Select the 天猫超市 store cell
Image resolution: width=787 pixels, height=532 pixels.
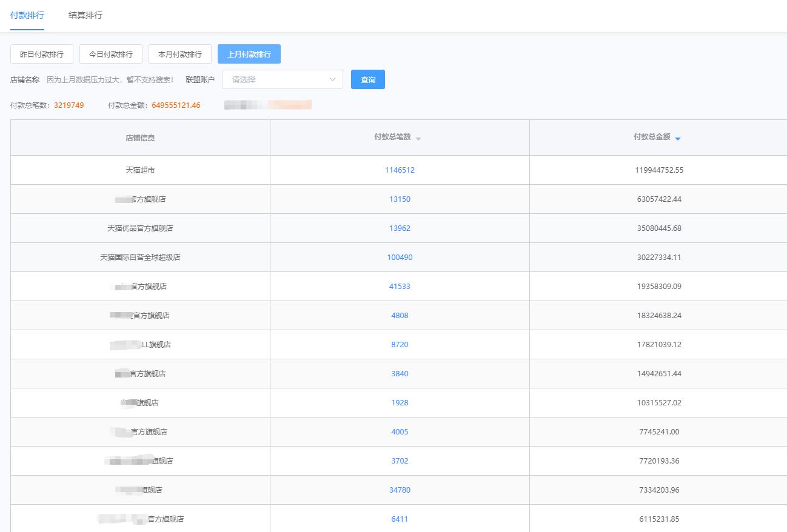[140, 170]
